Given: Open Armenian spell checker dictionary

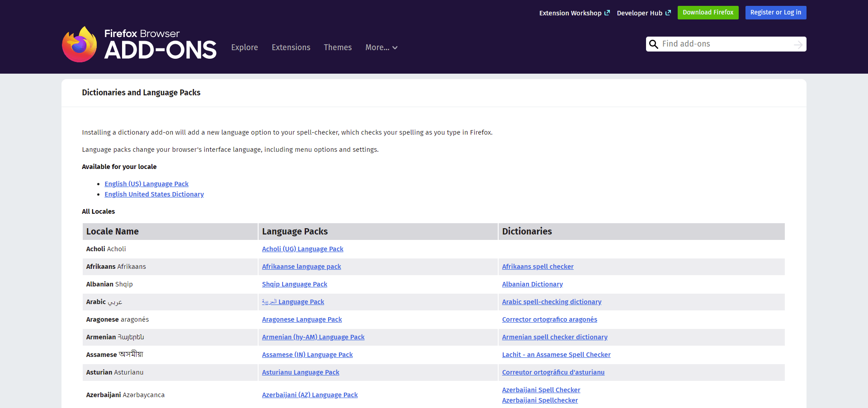Looking at the screenshot, I should (555, 337).
